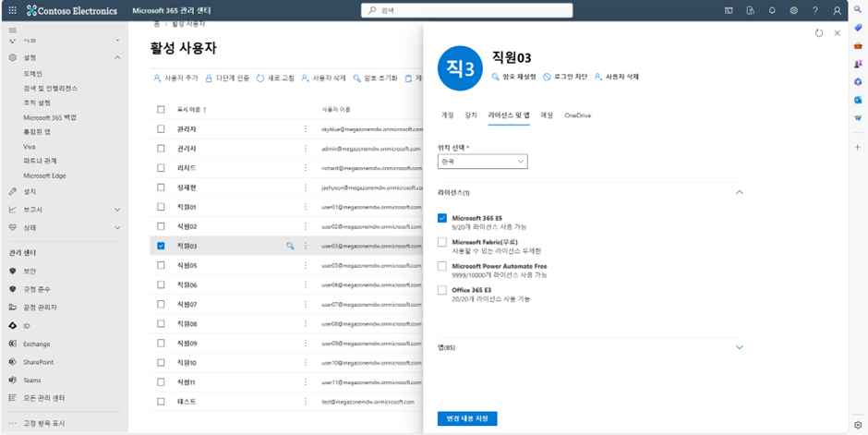The image size is (868, 435).
Task: Expand the 앱(85) section
Action: (739, 347)
